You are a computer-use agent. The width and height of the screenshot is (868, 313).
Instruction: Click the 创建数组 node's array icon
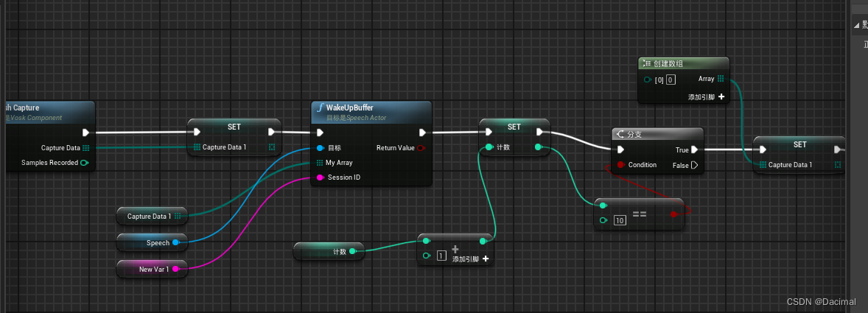point(646,63)
